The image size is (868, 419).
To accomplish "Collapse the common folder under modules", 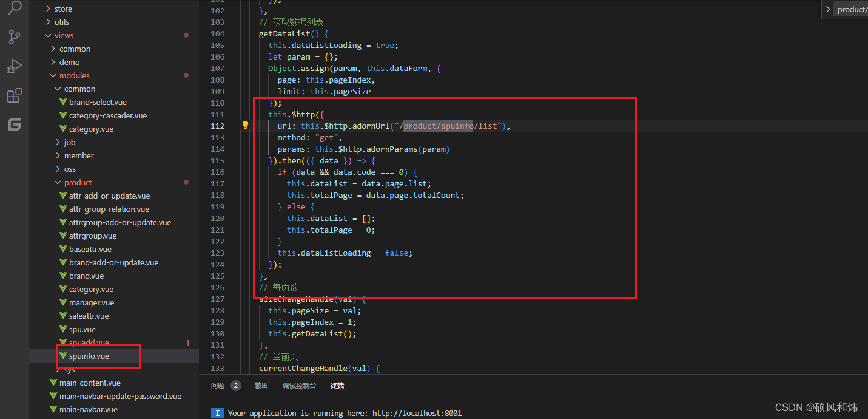I will [x=58, y=89].
